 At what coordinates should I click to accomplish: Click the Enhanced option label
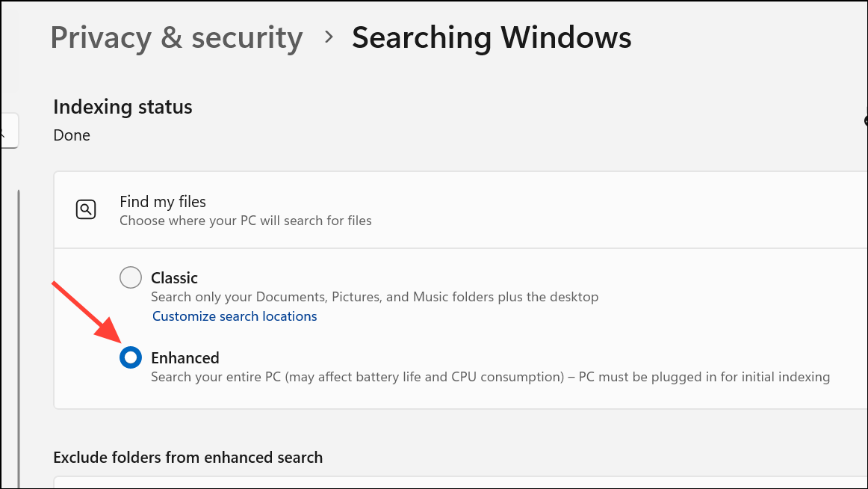pyautogui.click(x=185, y=357)
